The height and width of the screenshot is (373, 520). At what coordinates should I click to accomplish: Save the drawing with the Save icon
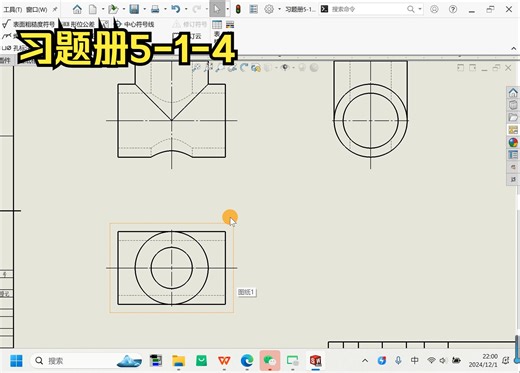click(x=134, y=9)
